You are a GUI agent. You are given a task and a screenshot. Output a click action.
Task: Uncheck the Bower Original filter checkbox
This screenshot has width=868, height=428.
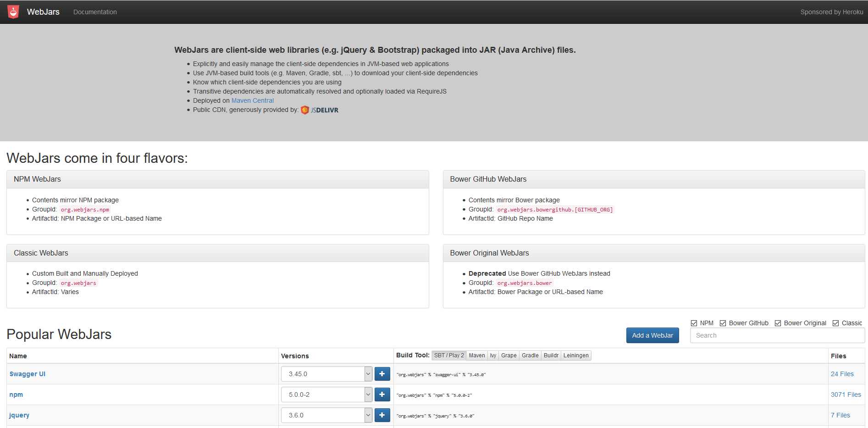tap(778, 323)
